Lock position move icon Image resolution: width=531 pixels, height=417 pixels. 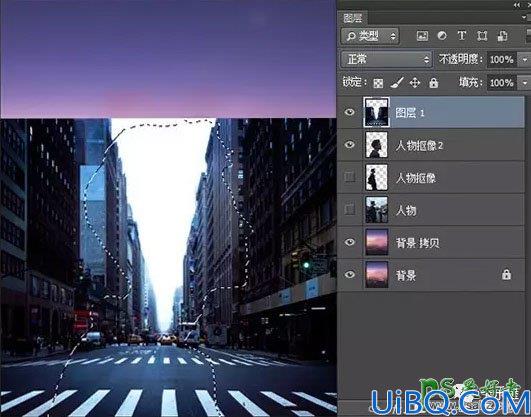tap(415, 83)
